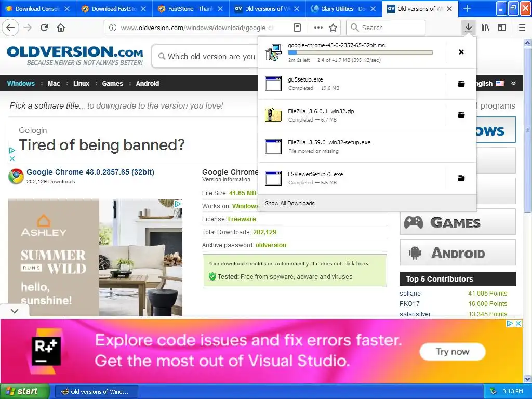The height and width of the screenshot is (399, 532).
Task: Click the green tested shield icon
Action: point(212,276)
